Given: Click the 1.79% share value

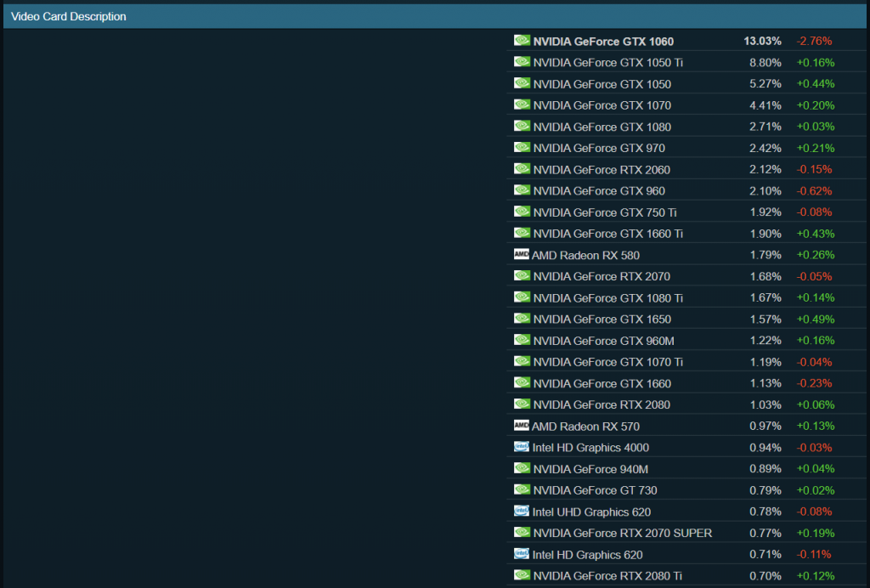Looking at the screenshot, I should click(765, 255).
